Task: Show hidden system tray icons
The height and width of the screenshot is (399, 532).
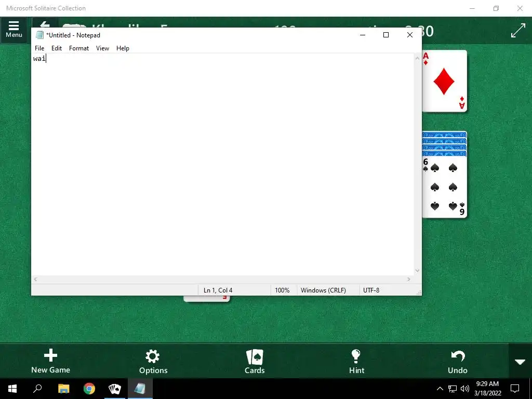Action: pos(440,389)
